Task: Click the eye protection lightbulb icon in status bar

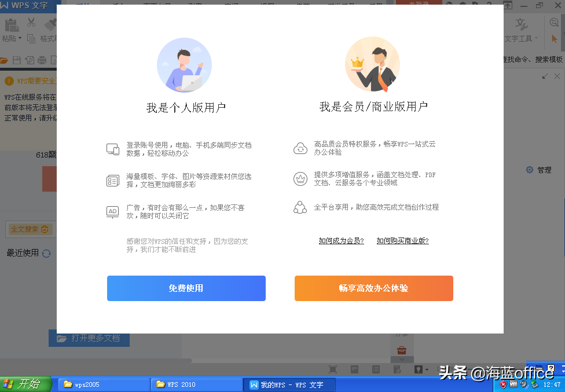Action: (x=419, y=369)
